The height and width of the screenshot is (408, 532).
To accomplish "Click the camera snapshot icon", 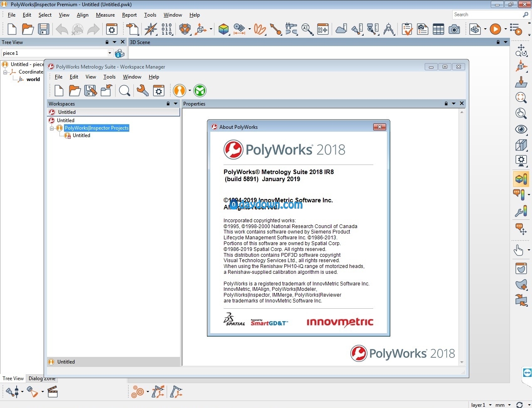I will pyautogui.click(x=454, y=29).
